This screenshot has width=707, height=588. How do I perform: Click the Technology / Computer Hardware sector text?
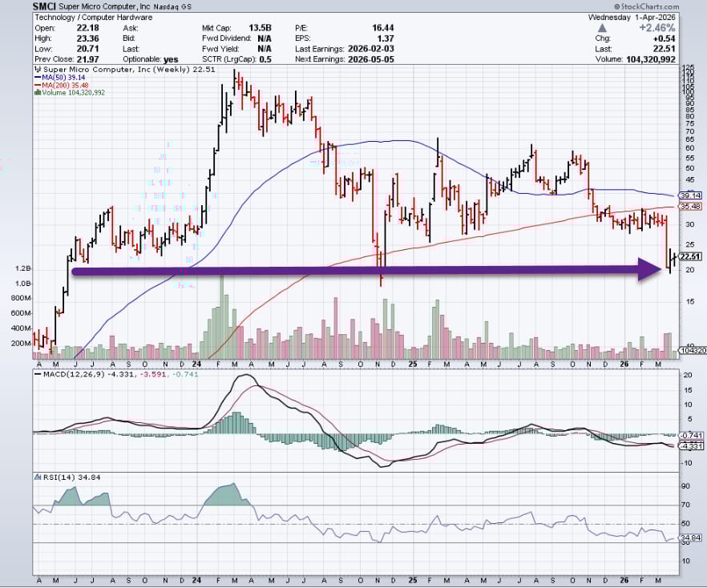[x=94, y=18]
